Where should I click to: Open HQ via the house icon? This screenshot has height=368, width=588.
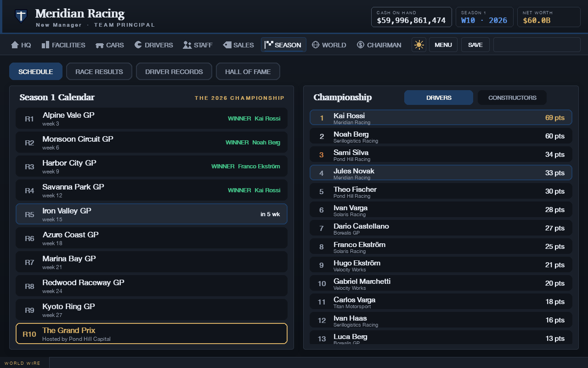point(15,45)
